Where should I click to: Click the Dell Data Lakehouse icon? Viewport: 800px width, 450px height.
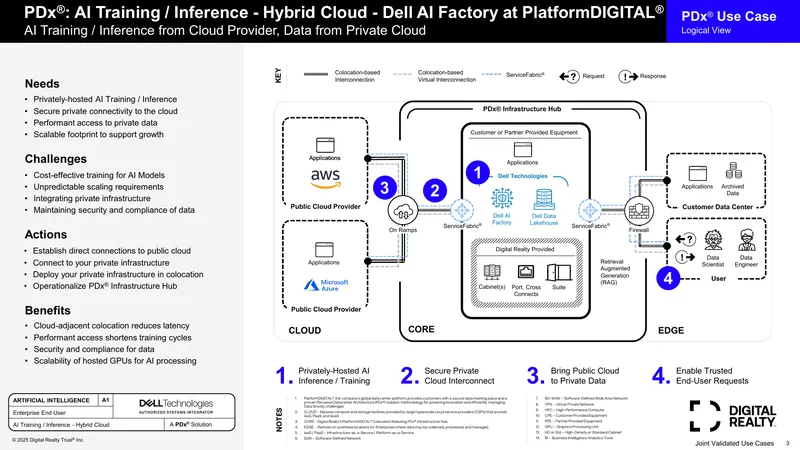click(x=544, y=199)
